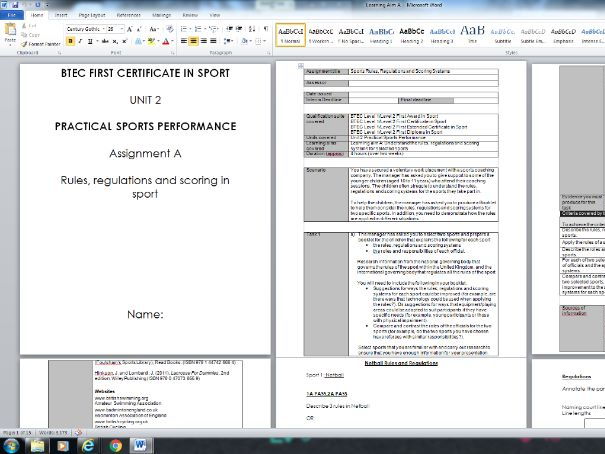Open the File tab
The height and width of the screenshot is (454, 605).
pyautogui.click(x=12, y=15)
